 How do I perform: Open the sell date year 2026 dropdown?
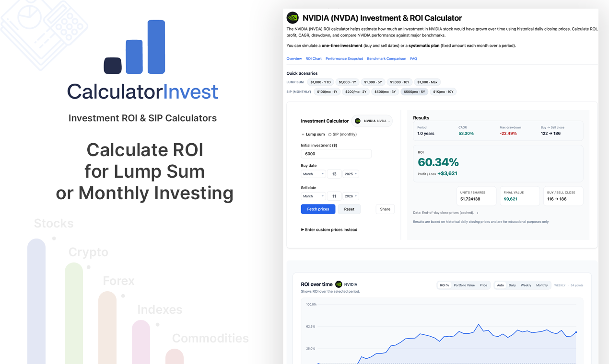[351, 196]
